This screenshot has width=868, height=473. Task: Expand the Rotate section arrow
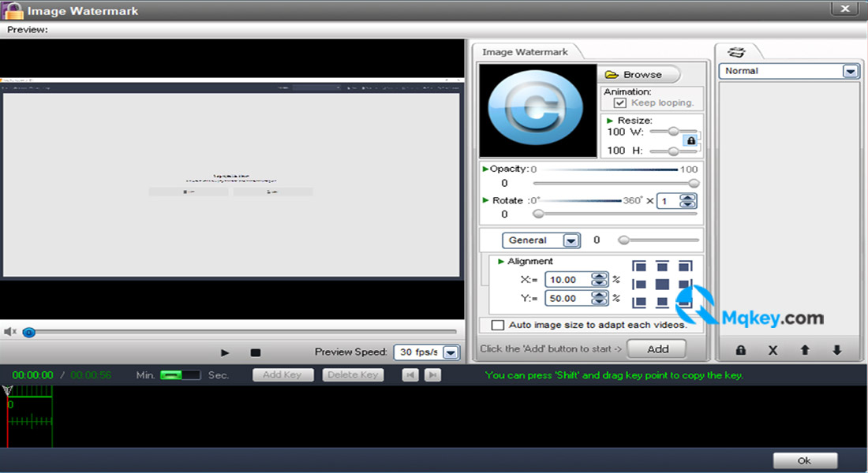[485, 200]
